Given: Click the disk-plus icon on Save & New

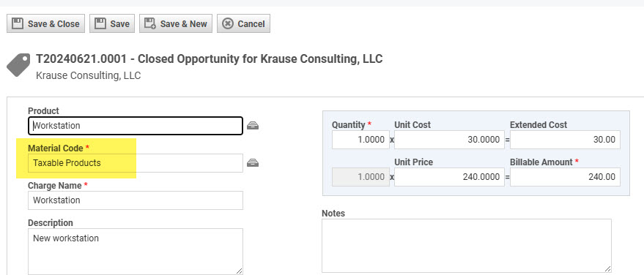Looking at the screenshot, I should [150, 24].
